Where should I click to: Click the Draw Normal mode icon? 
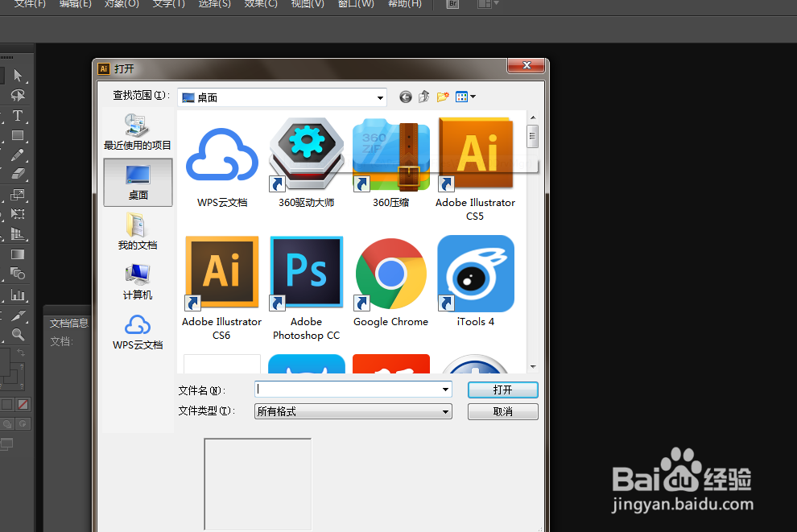click(x=7, y=424)
